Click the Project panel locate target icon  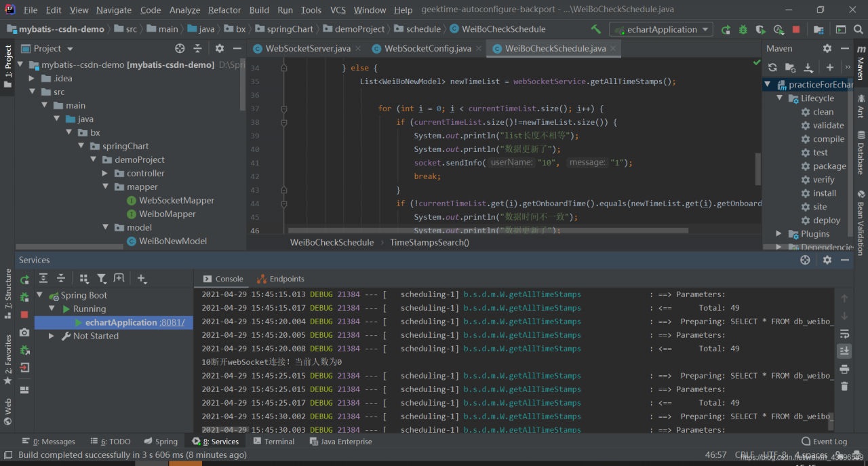[x=180, y=48]
